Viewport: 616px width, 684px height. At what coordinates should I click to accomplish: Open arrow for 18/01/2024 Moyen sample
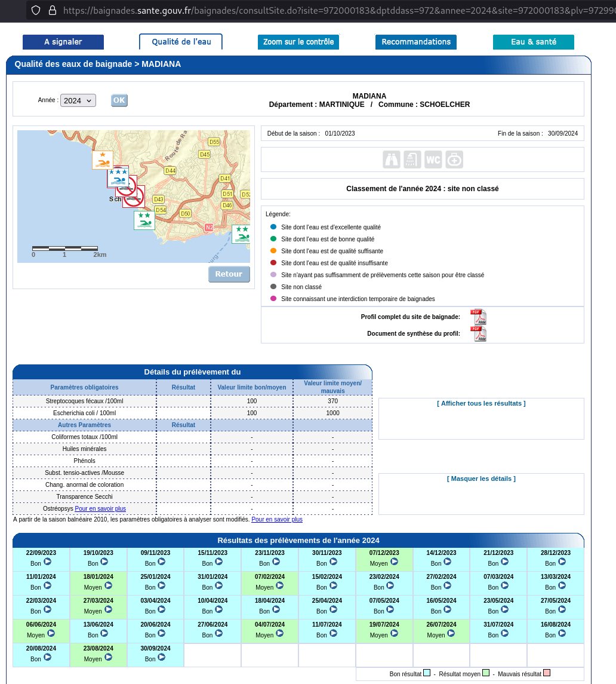point(108,586)
